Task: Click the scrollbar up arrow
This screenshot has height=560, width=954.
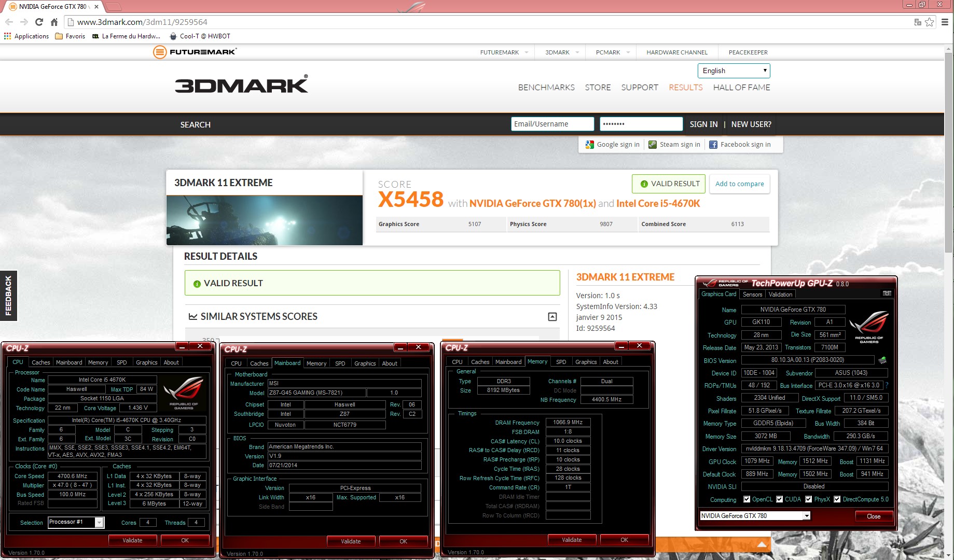Action: [x=949, y=48]
